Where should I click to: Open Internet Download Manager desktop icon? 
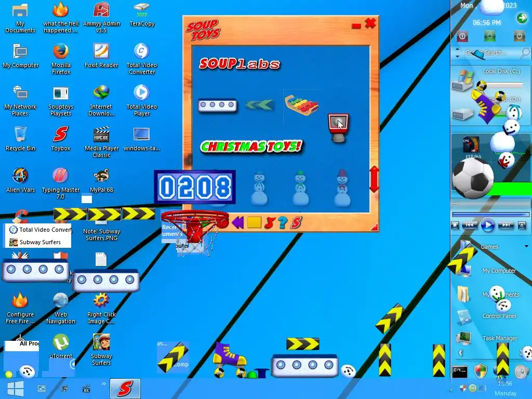click(x=101, y=100)
